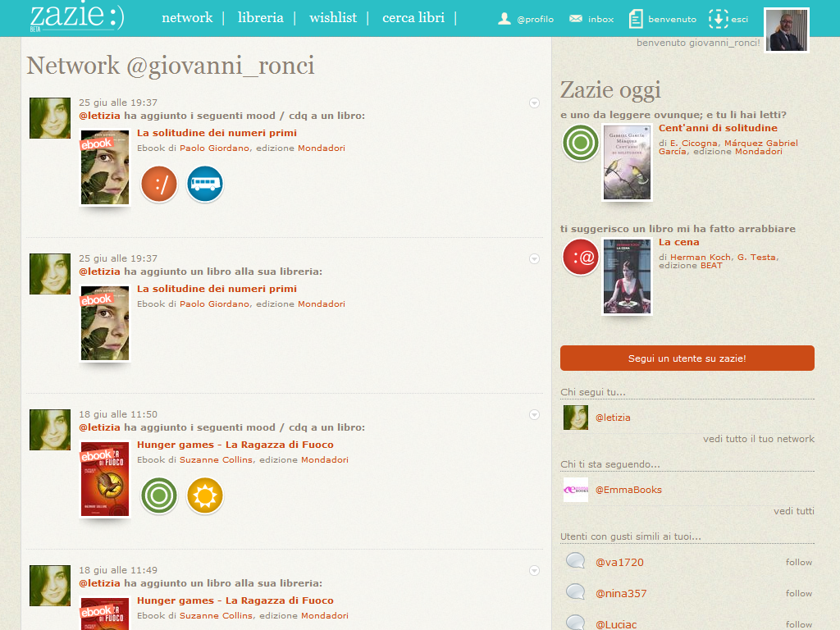This screenshot has height=630, width=840.
Task: Open wishlist menu item
Action: click(x=333, y=18)
